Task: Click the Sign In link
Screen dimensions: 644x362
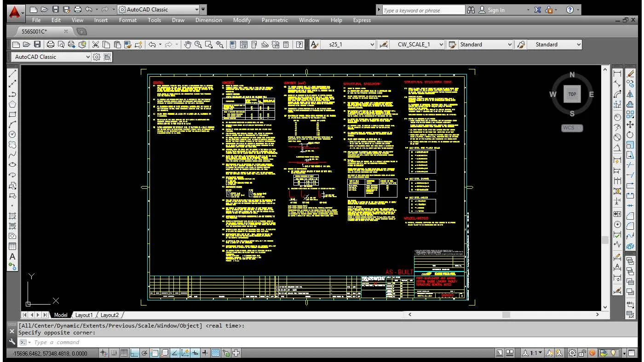Action: (x=495, y=10)
